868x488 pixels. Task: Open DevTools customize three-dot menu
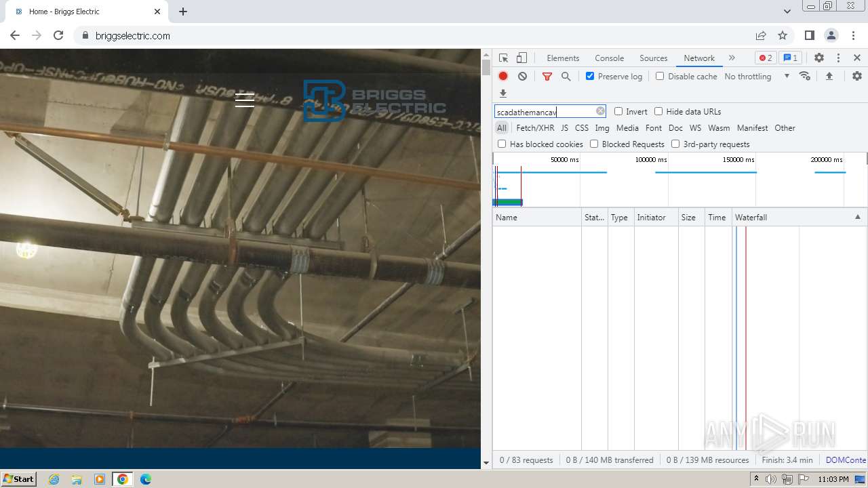click(838, 58)
